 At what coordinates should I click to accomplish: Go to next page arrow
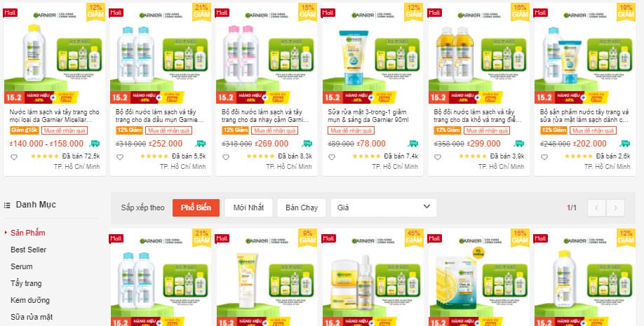coord(615,208)
